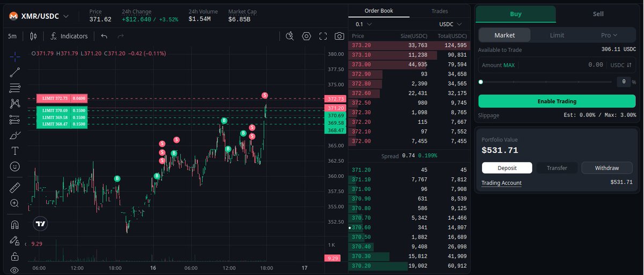Open the XMR/USDC pair selector
Screen dimensions: 644x275
[x=45, y=16]
